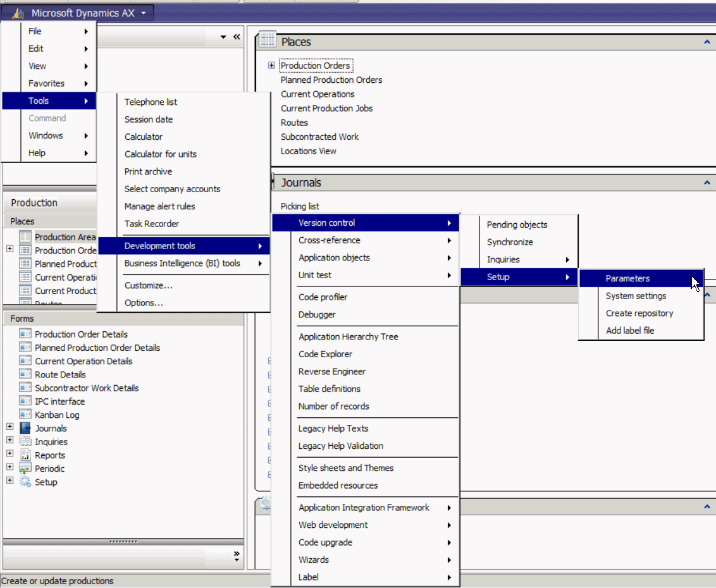Open Business Intelligence (BI) tools submenu

point(184,263)
